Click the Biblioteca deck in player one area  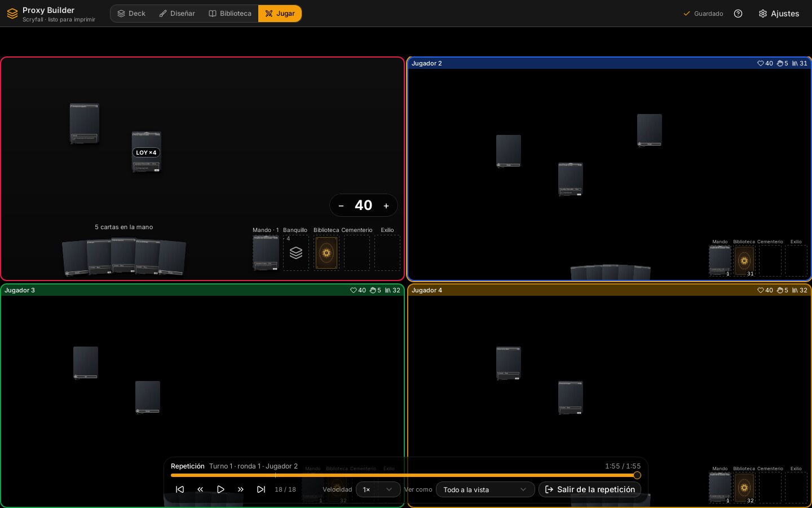(x=326, y=253)
